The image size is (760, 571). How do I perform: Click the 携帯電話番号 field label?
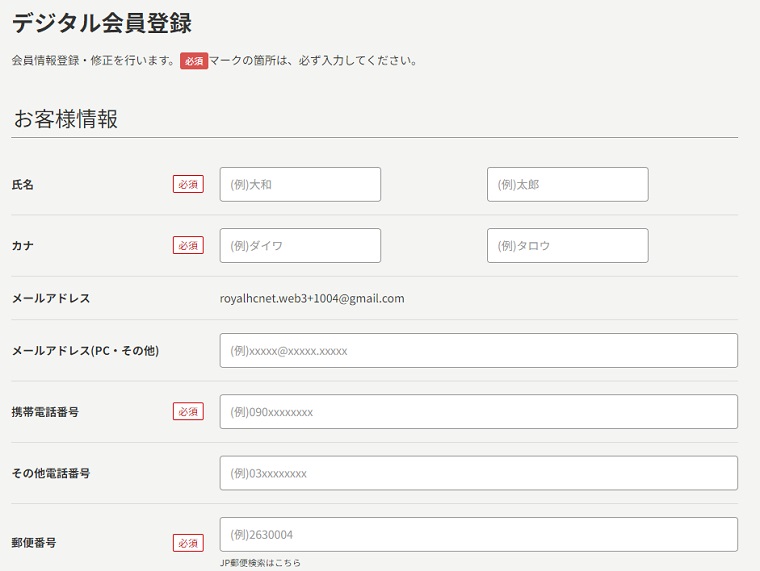pos(45,411)
